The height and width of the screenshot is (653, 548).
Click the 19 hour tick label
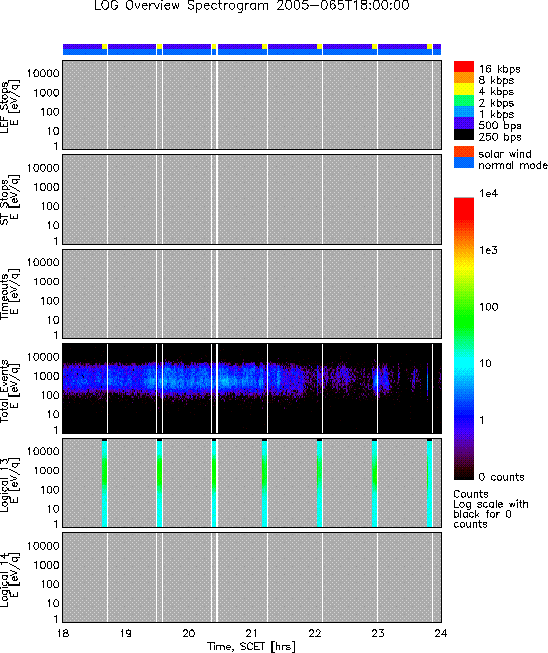tap(126, 633)
